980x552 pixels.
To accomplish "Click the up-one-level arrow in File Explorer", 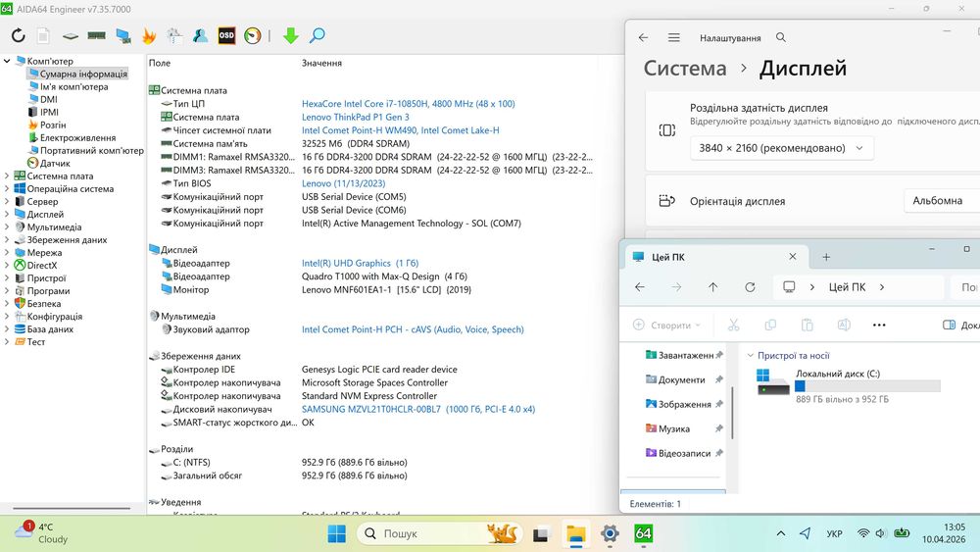I will point(713,287).
